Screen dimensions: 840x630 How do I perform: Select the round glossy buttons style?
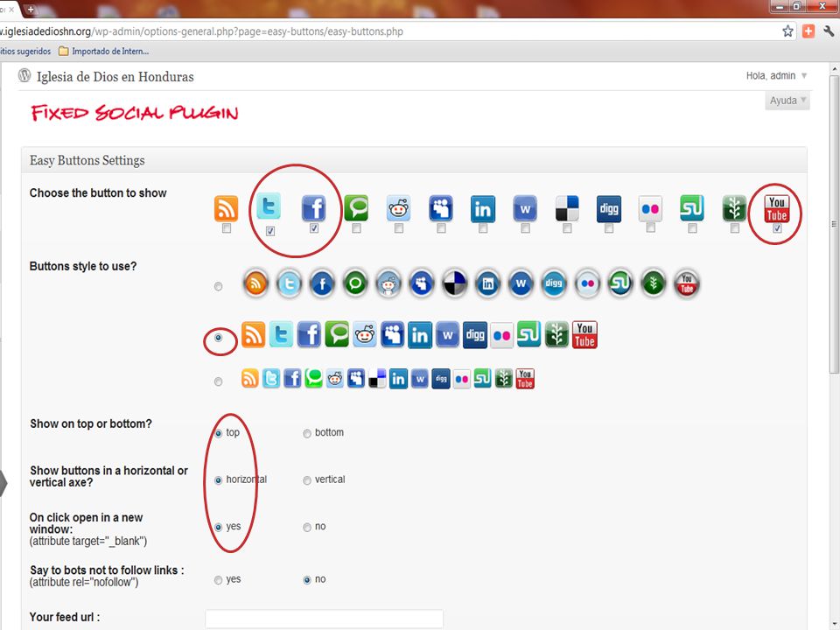pos(218,287)
